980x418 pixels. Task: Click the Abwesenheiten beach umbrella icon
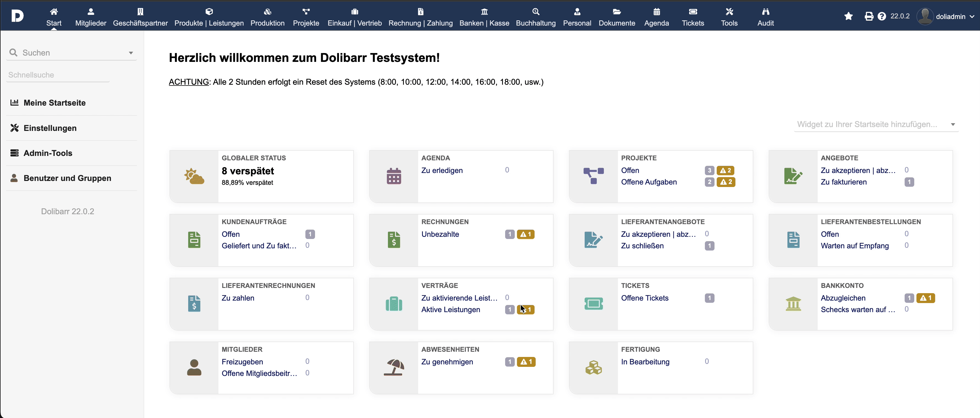(x=394, y=368)
